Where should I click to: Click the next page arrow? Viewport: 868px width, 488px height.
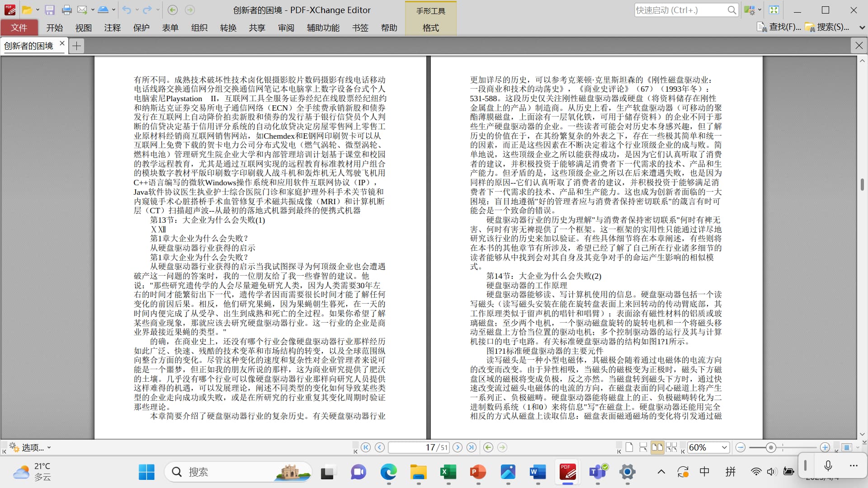click(x=458, y=447)
